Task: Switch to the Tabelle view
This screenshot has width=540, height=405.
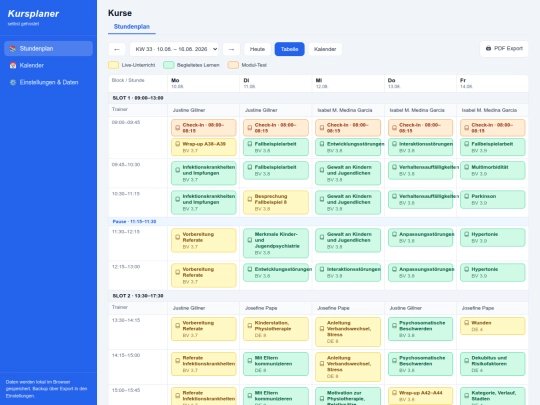Action: [x=289, y=49]
